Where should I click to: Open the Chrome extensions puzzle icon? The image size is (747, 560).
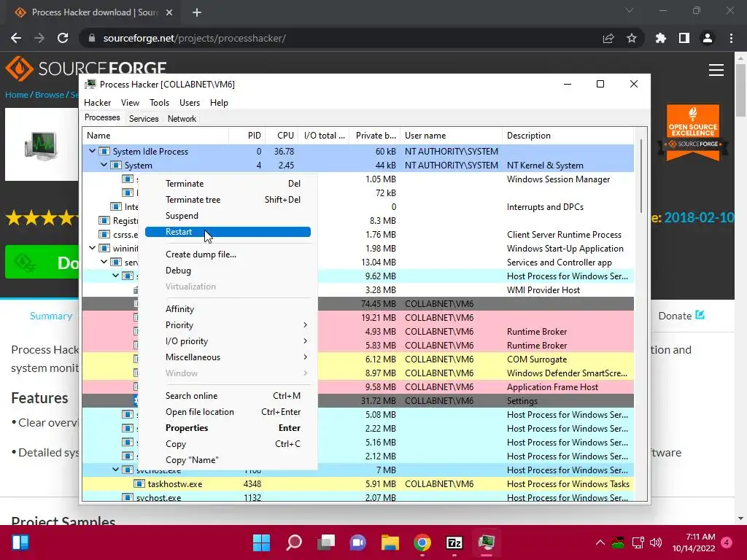point(660,38)
